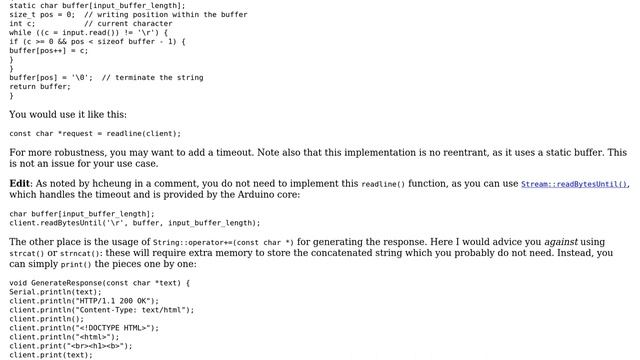Click the inline String::operator+= code text

click(223, 242)
